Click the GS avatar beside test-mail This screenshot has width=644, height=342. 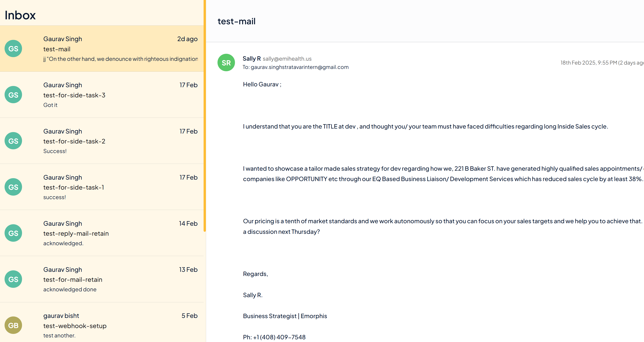tap(13, 48)
